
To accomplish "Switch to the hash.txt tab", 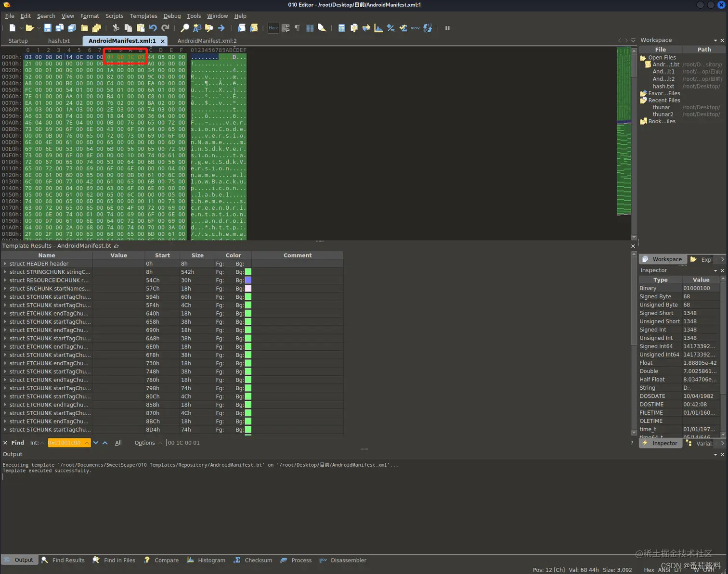I will click(x=59, y=41).
